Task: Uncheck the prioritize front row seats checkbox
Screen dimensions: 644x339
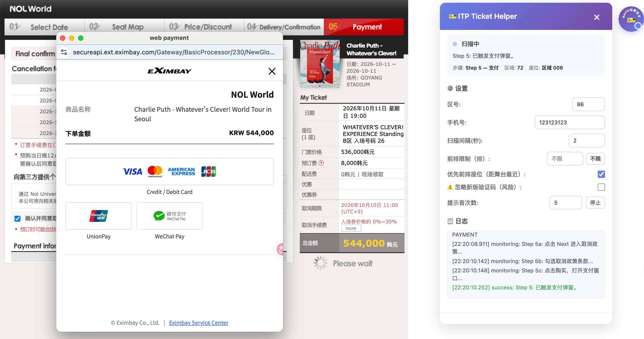Action: (601, 174)
